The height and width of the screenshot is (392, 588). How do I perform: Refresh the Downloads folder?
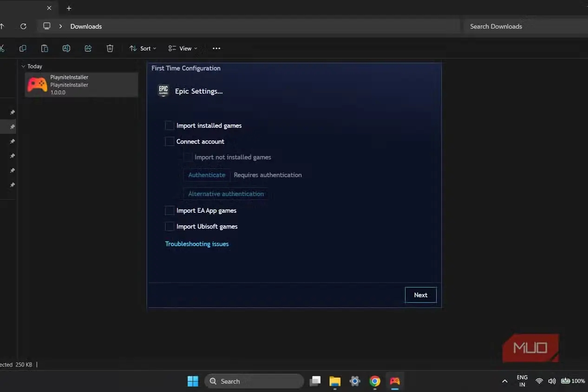[24, 26]
